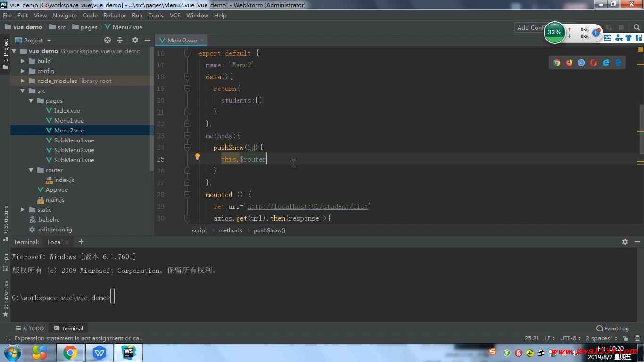
Task: Click the lightbulb intention icon on line 25
Action: [198, 156]
